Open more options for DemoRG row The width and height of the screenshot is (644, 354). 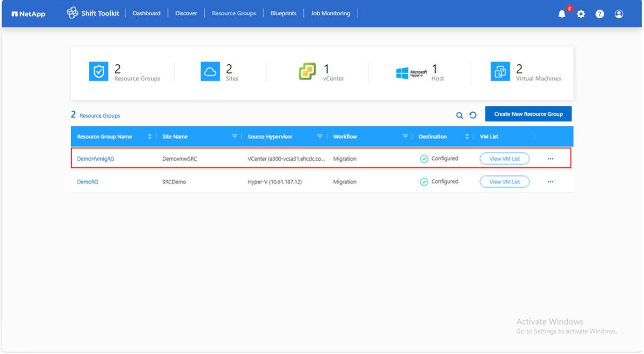[550, 182]
